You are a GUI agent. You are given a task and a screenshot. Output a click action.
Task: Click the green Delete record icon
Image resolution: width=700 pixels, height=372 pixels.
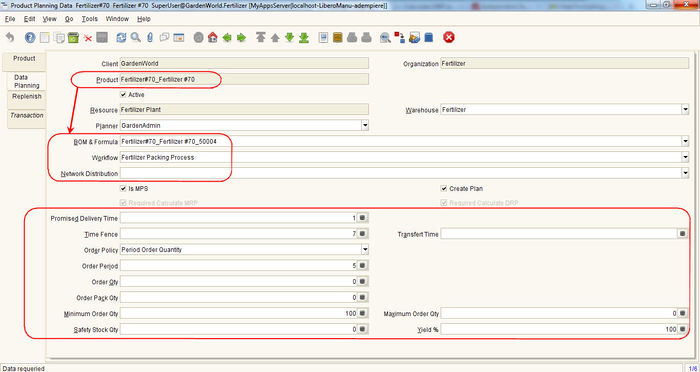point(73,38)
